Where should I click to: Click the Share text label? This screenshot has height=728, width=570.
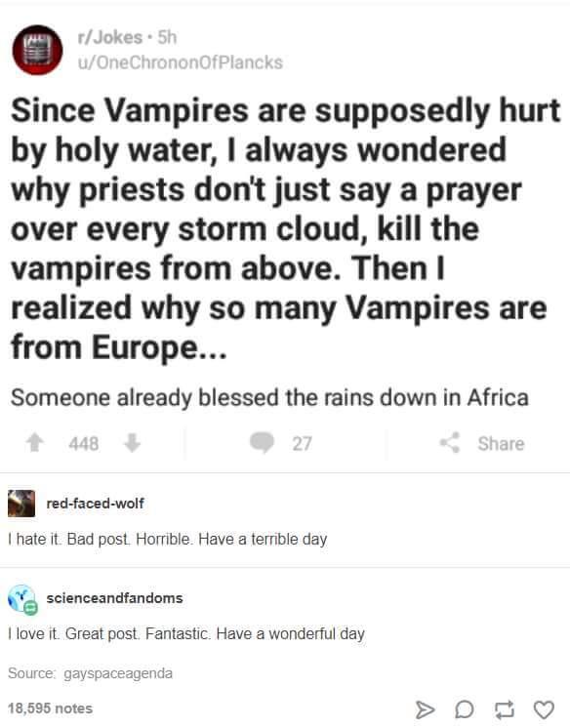pyautogui.click(x=502, y=443)
